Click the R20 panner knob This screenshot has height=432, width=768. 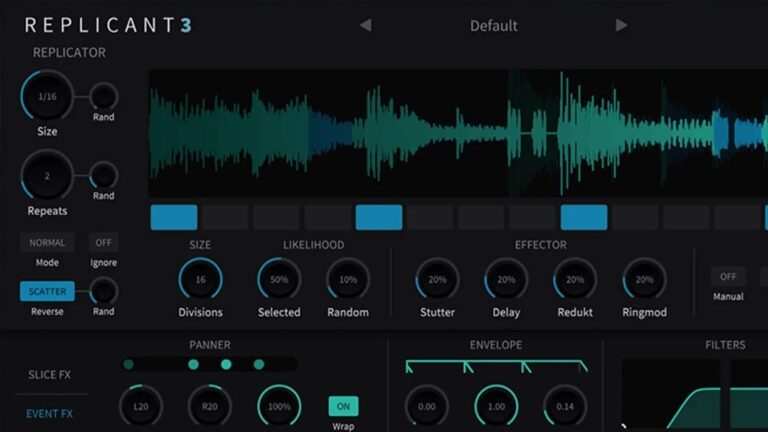pos(210,406)
